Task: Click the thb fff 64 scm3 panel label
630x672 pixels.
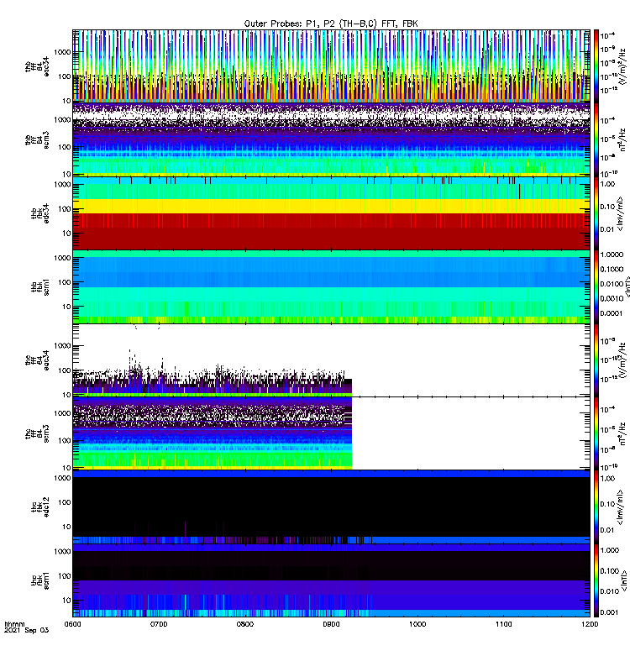Action: point(37,140)
